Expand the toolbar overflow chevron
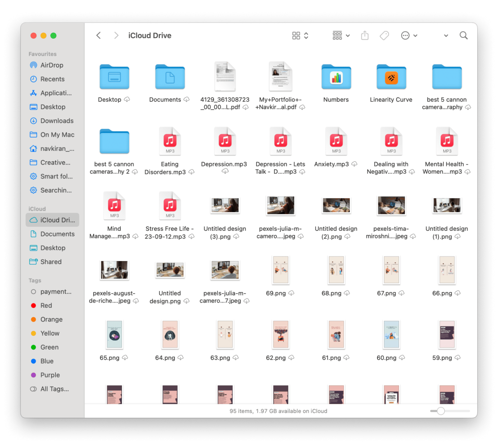The height and width of the screenshot is (448, 497). pyautogui.click(x=446, y=36)
